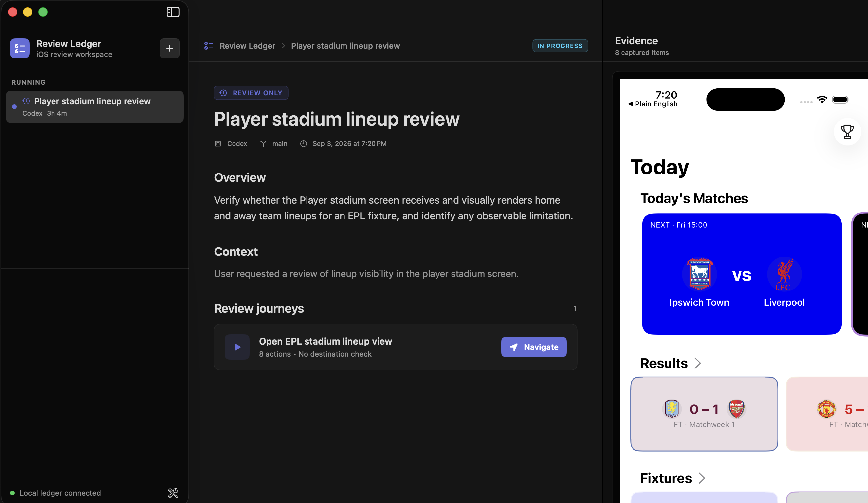Click the Liverpool crest
This screenshot has height=503, width=868.
coord(784,274)
